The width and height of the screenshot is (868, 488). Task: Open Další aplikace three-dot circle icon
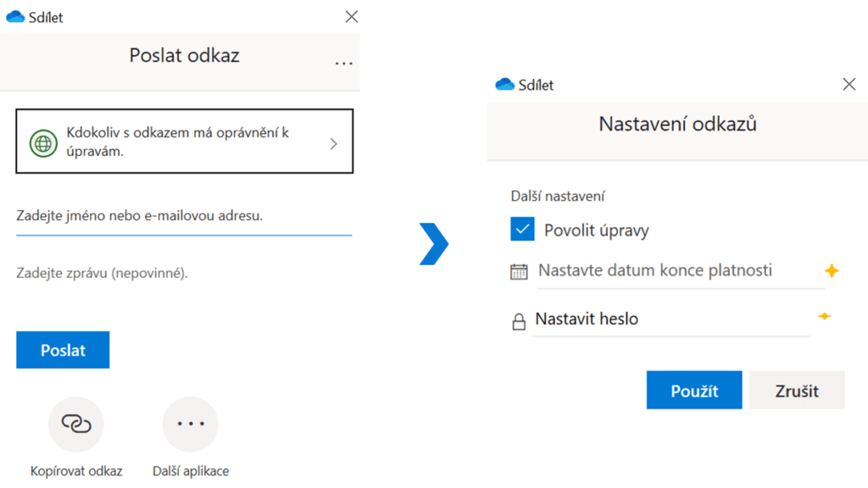(190, 424)
